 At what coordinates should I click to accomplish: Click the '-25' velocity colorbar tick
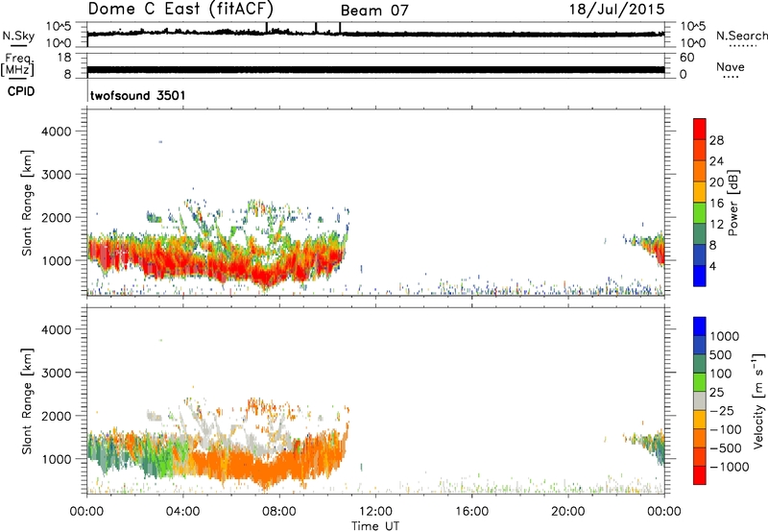point(722,410)
